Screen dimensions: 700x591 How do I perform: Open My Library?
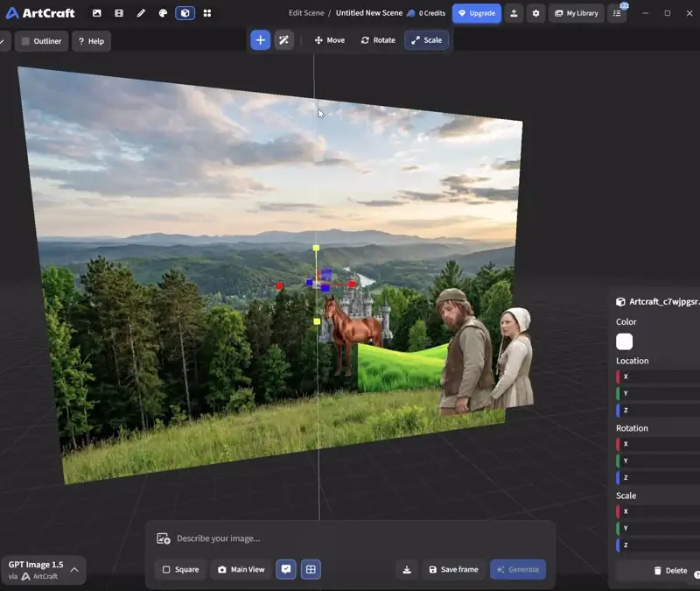[577, 13]
